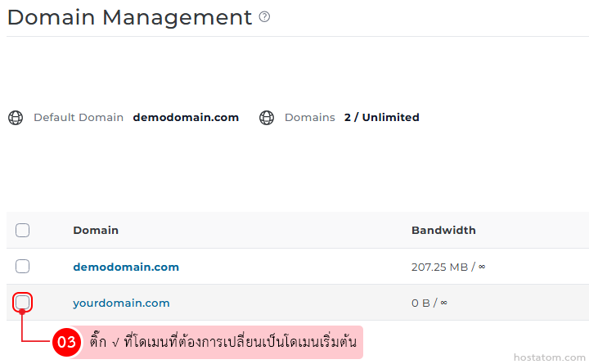Click the globe icon beside Domains count
589x364 pixels.
tap(266, 118)
